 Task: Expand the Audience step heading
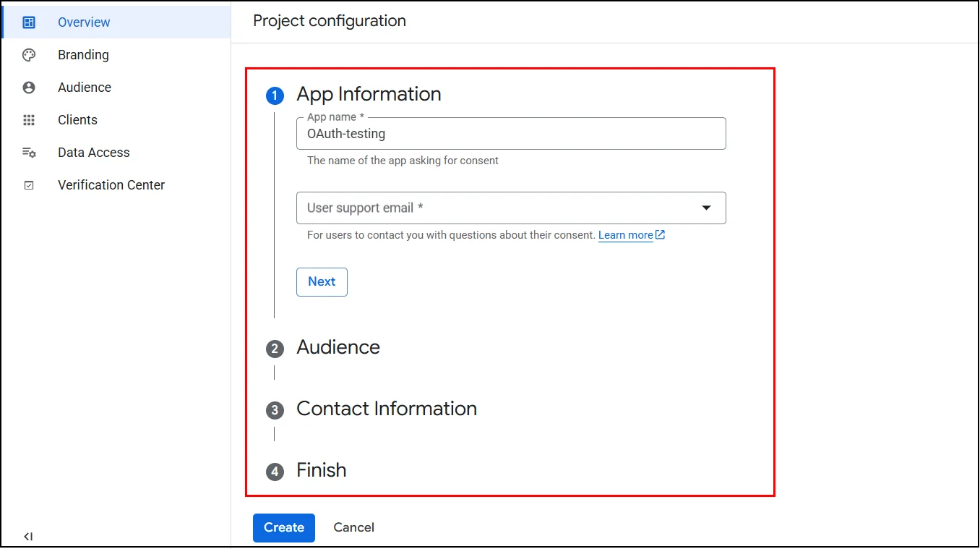click(x=338, y=347)
